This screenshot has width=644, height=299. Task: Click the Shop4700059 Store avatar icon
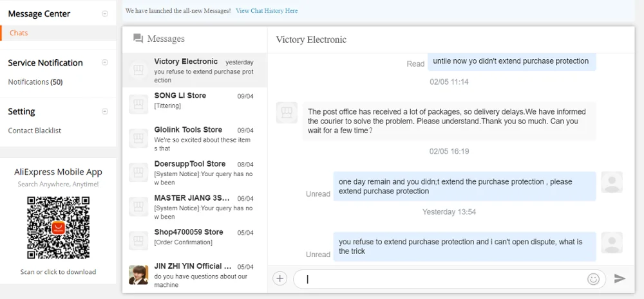tap(138, 240)
